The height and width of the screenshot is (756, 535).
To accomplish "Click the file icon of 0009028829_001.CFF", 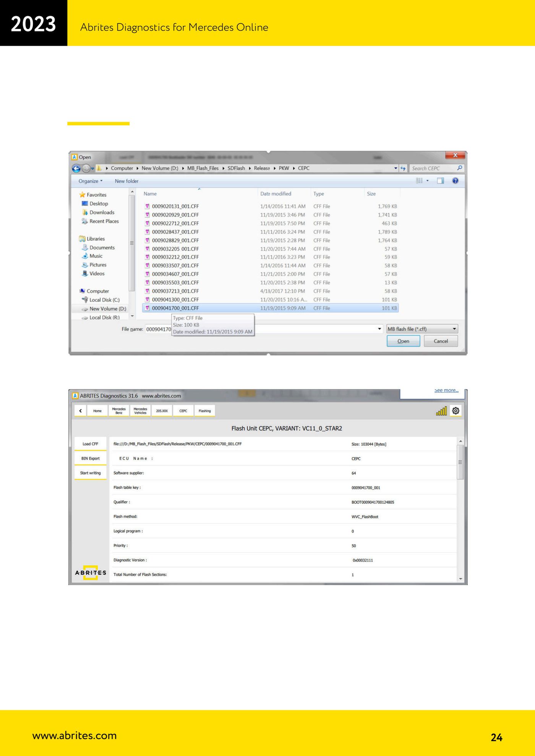I will tap(147, 240).
